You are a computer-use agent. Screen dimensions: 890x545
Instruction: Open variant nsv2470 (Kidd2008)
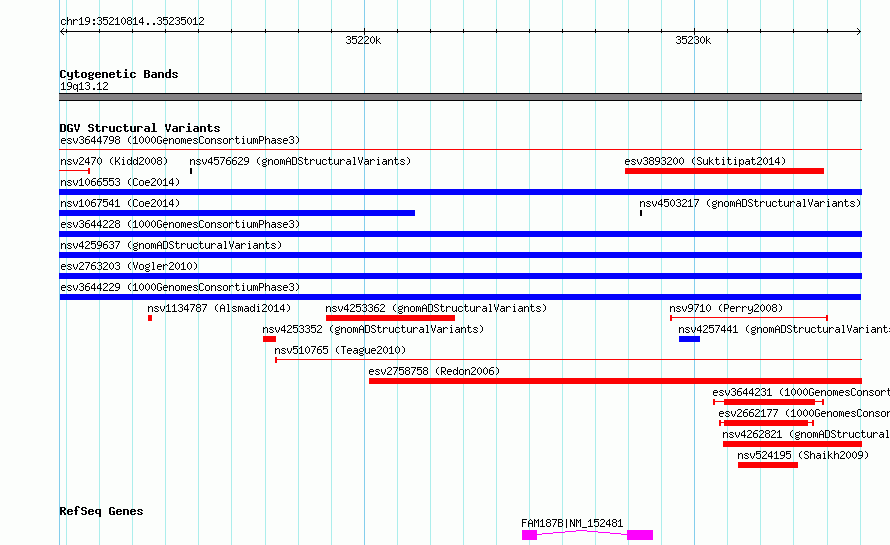[114, 161]
